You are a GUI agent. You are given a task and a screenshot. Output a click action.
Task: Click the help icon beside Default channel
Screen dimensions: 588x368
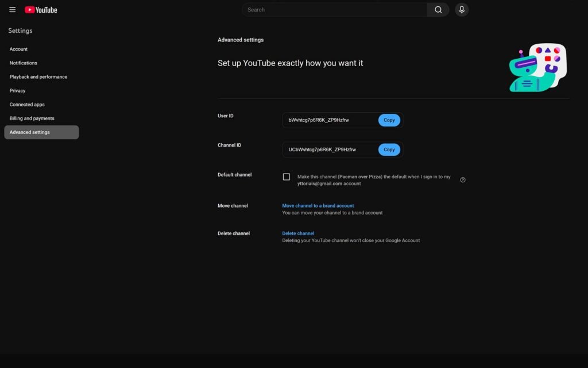tap(463, 180)
